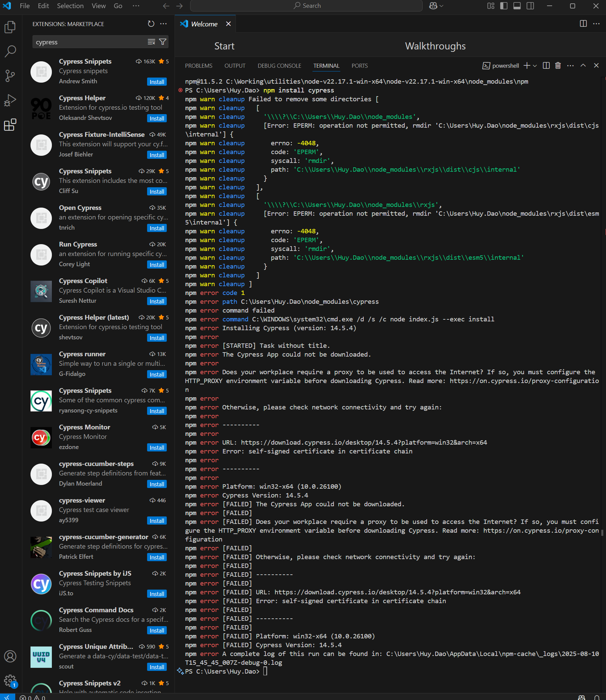This screenshot has height=700, width=606.
Task: Open the Copilot chat dropdown arrow
Action: click(x=442, y=6)
